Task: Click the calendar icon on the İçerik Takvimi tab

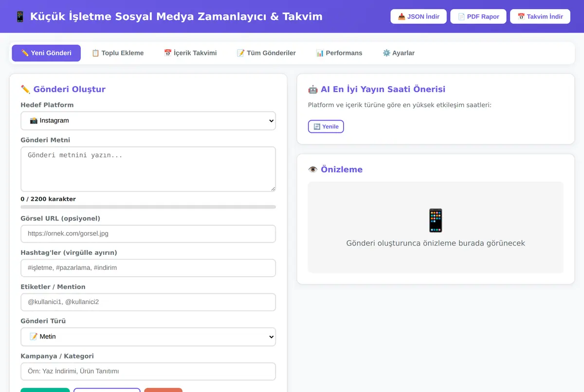Action: 168,53
